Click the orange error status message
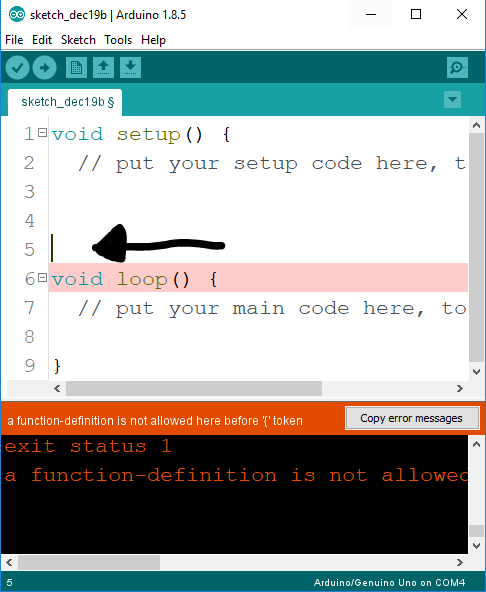486x592 pixels. tap(155, 420)
